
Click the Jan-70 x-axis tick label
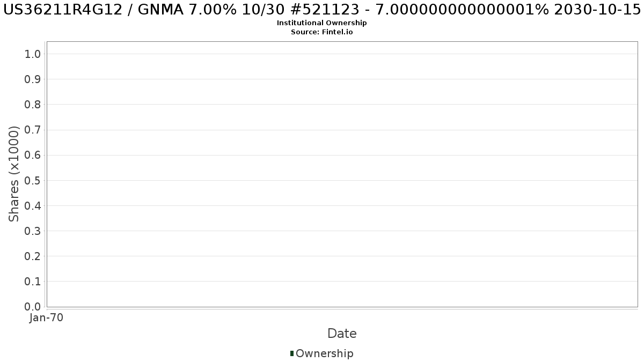(x=47, y=318)
